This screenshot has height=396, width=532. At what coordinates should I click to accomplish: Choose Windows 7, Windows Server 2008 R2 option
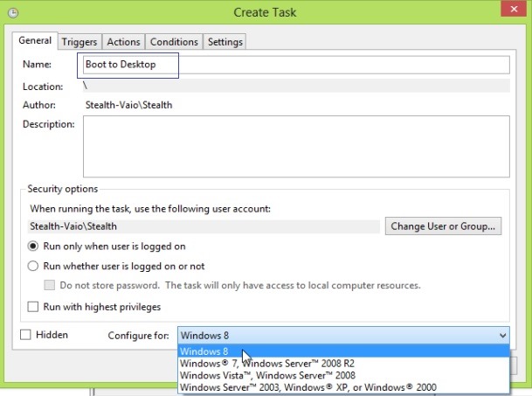click(343, 364)
